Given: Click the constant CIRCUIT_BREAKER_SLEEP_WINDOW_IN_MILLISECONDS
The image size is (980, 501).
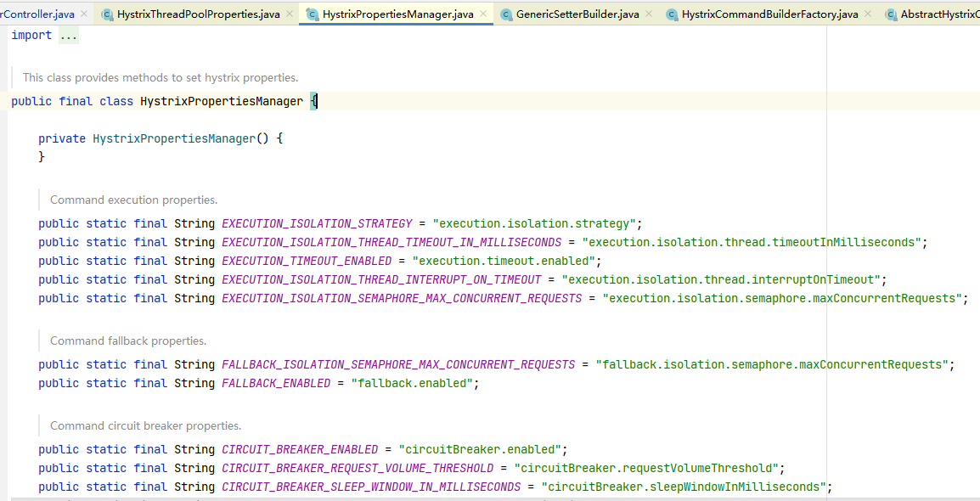Looking at the screenshot, I should [x=371, y=487].
